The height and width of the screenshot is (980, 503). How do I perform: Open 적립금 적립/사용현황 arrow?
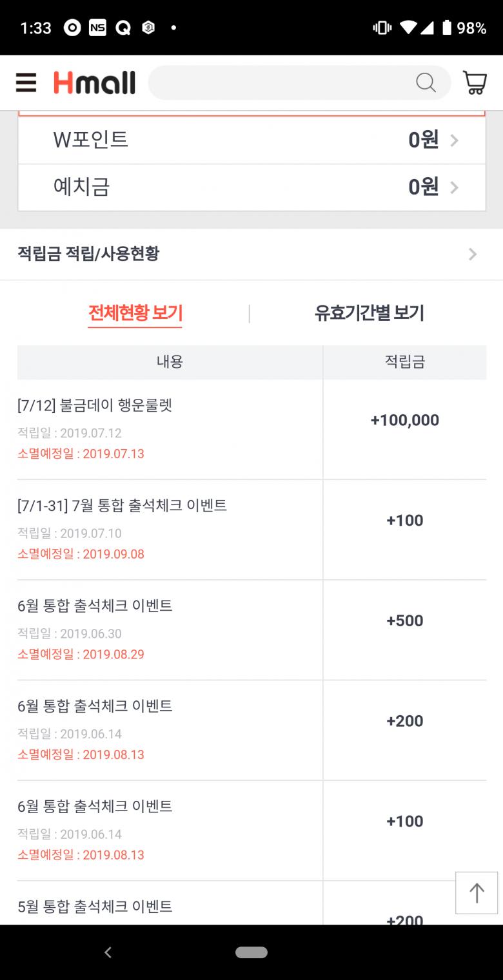point(473,255)
